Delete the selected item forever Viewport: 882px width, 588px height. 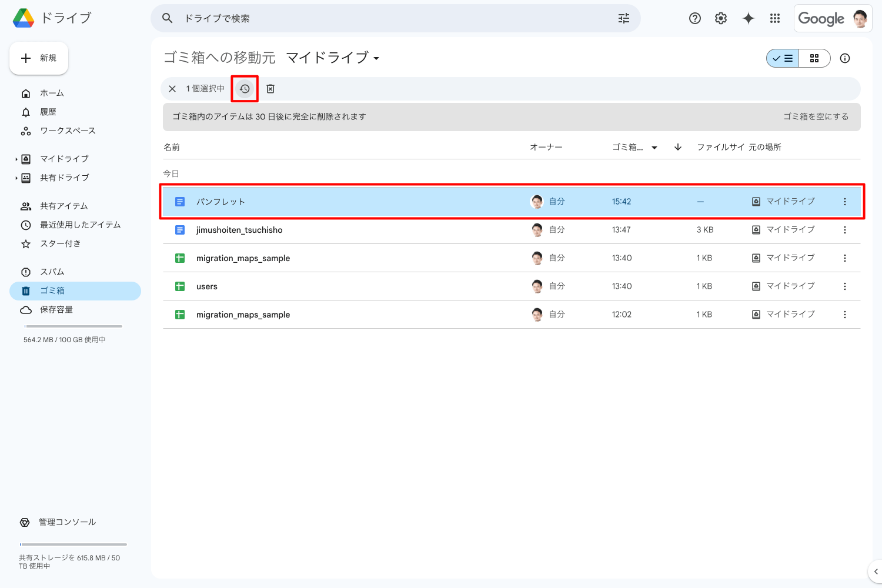pyautogui.click(x=270, y=89)
